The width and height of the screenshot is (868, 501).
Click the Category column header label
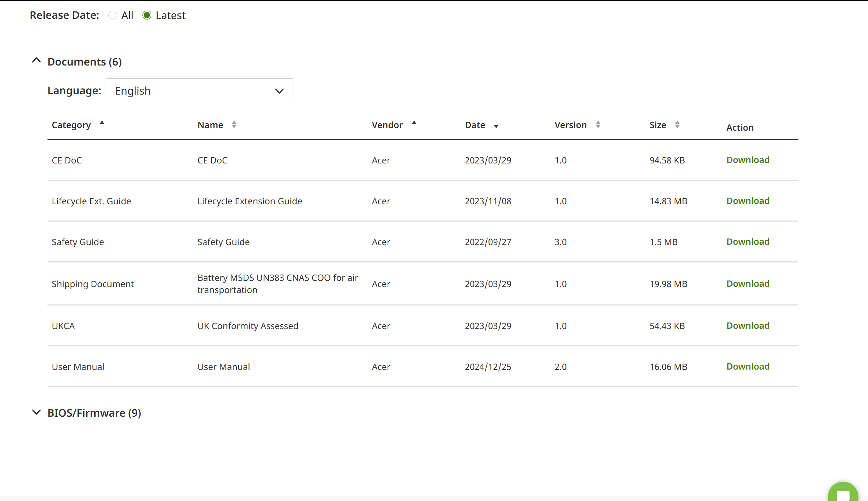point(71,125)
